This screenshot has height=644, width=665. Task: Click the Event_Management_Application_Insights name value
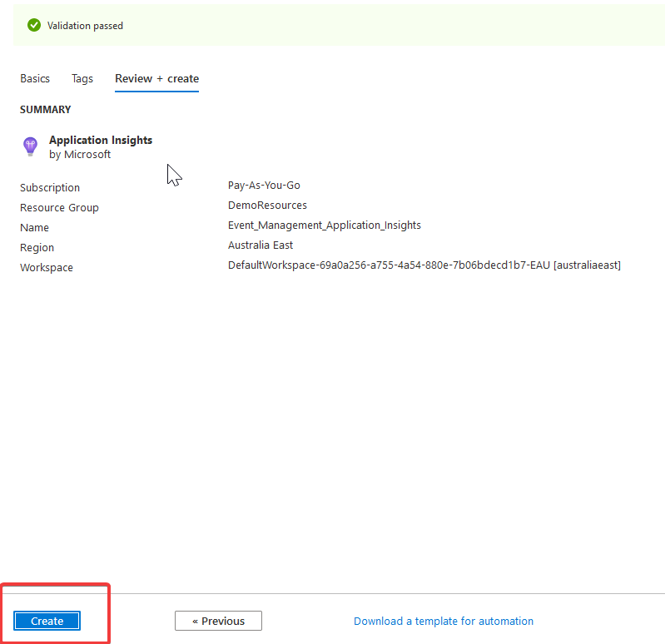tap(325, 225)
